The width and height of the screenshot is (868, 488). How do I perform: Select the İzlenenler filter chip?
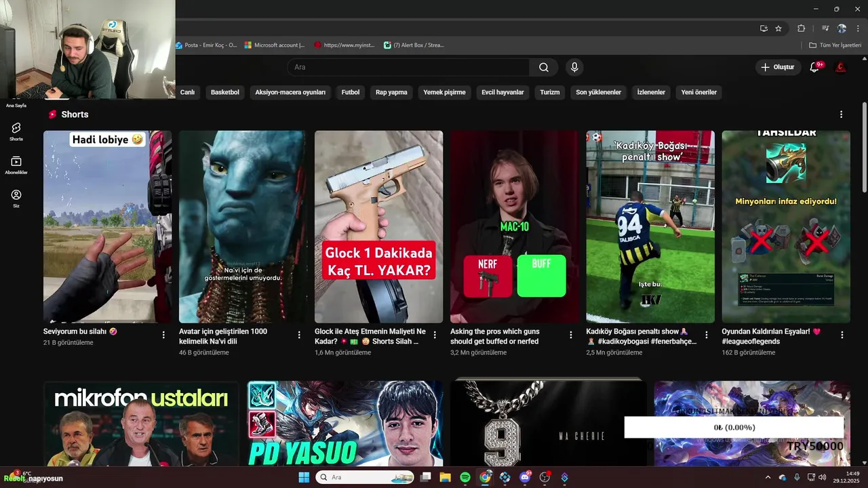click(x=651, y=92)
